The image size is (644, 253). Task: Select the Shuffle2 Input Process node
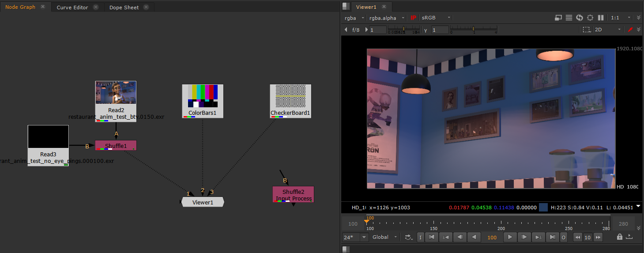[x=294, y=194]
